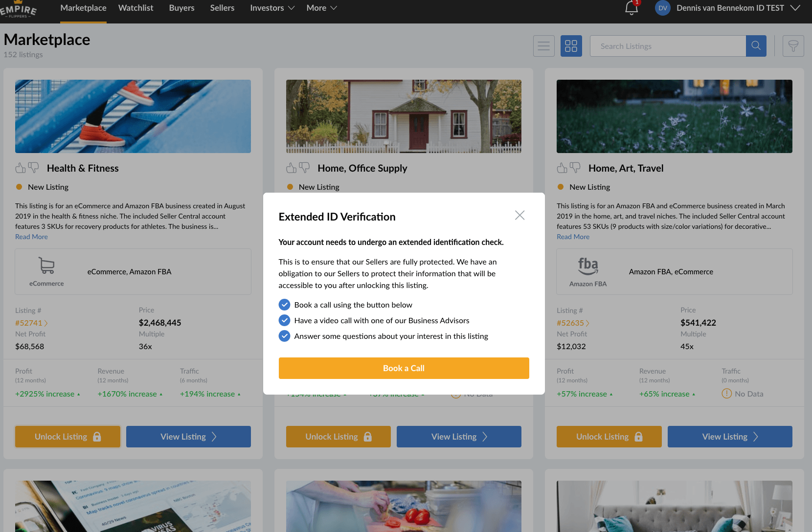Click the coronavirus news thumbnail
This screenshot has width=812, height=532.
pyautogui.click(x=133, y=506)
